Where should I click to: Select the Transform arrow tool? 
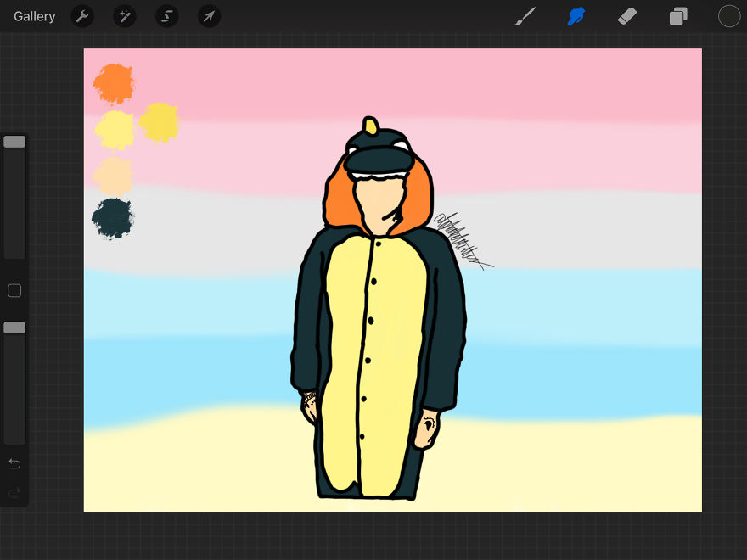pos(209,16)
